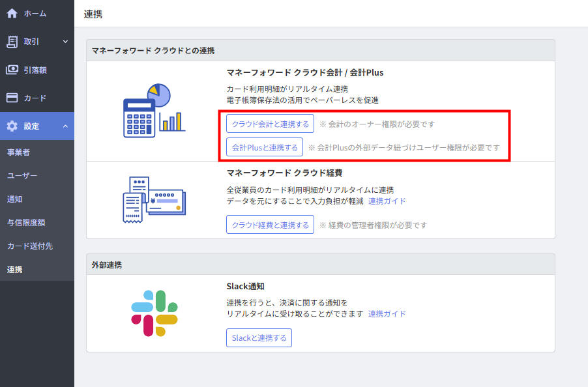Screen dimensions: 588x387
Task: Open 取引 in the sidebar
Action: 37,42
